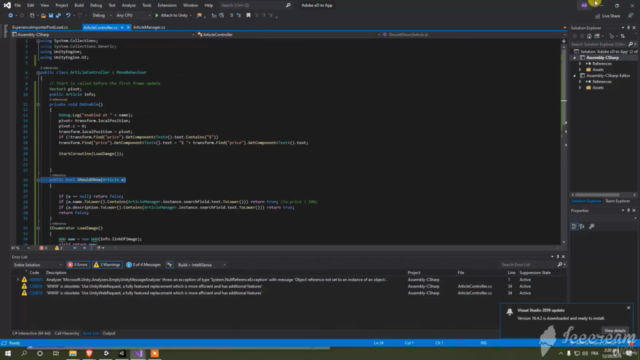Open the Assembly-CSharp project navigation dropdown
Image resolution: width=640 pixels, height=360 pixels.
104,35
